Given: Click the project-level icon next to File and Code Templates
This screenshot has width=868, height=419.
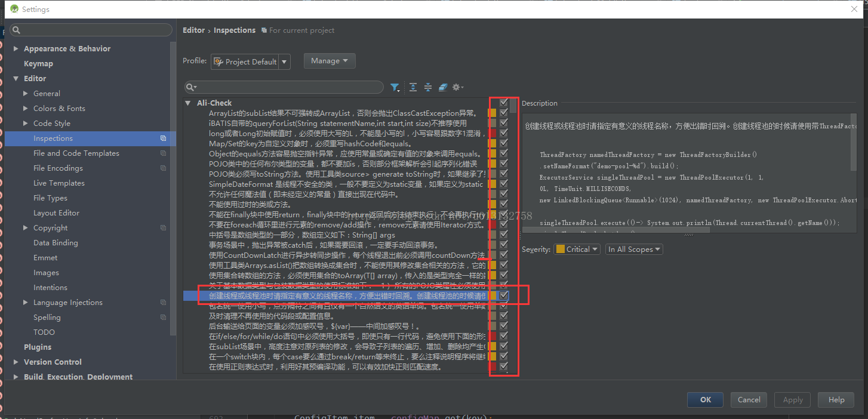Looking at the screenshot, I should click(164, 153).
